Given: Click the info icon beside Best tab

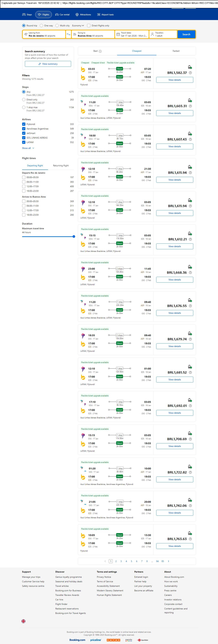Looking at the screenshot, I should coord(100,51).
